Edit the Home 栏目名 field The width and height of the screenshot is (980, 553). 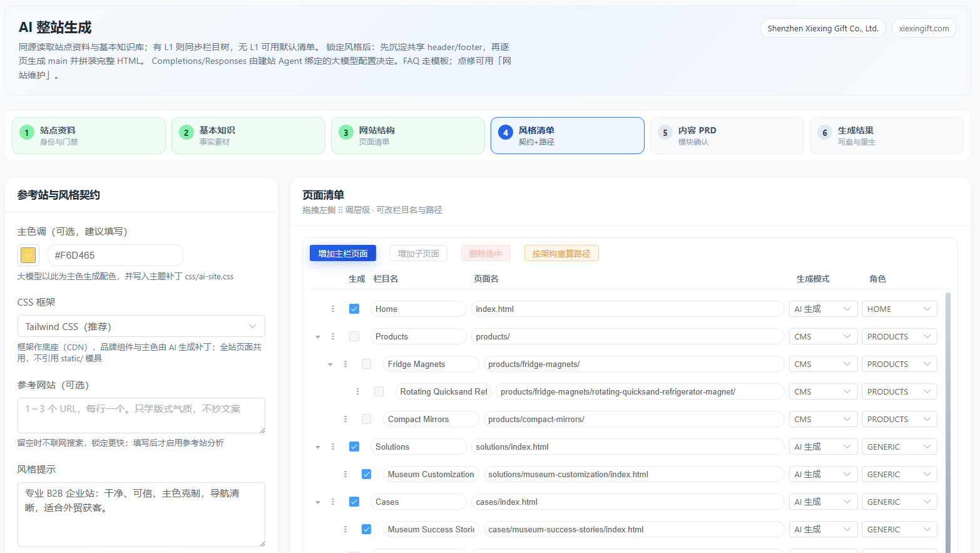[x=419, y=309]
